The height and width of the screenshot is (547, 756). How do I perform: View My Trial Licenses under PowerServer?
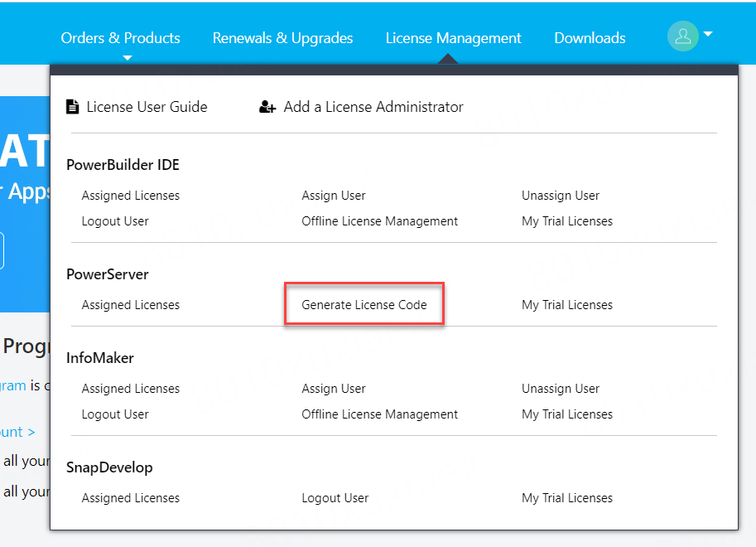click(x=567, y=305)
